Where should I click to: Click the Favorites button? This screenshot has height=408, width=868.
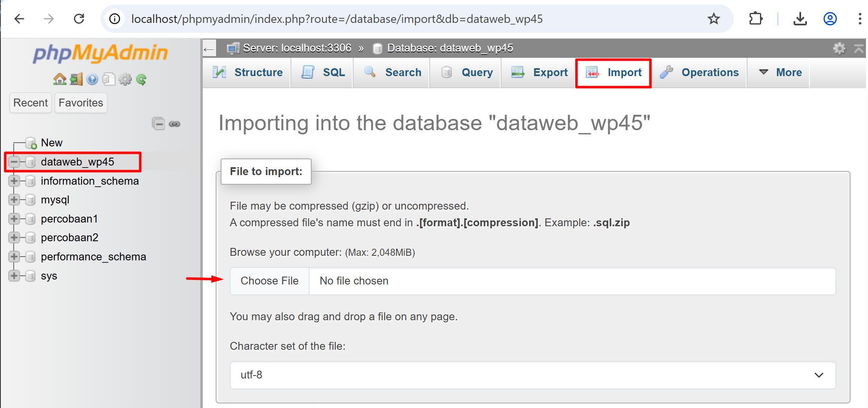pyautogui.click(x=81, y=103)
